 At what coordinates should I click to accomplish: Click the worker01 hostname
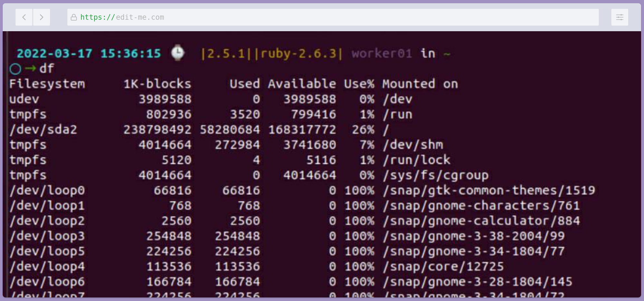click(382, 53)
